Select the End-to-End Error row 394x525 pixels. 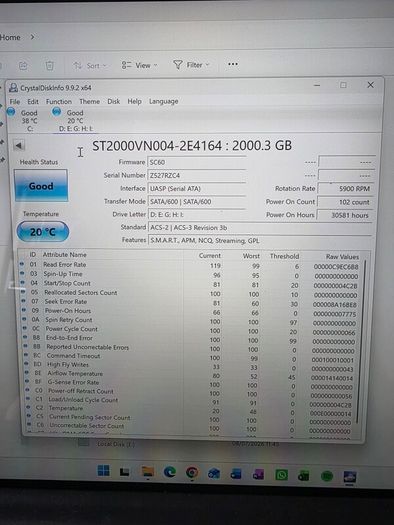(190, 339)
